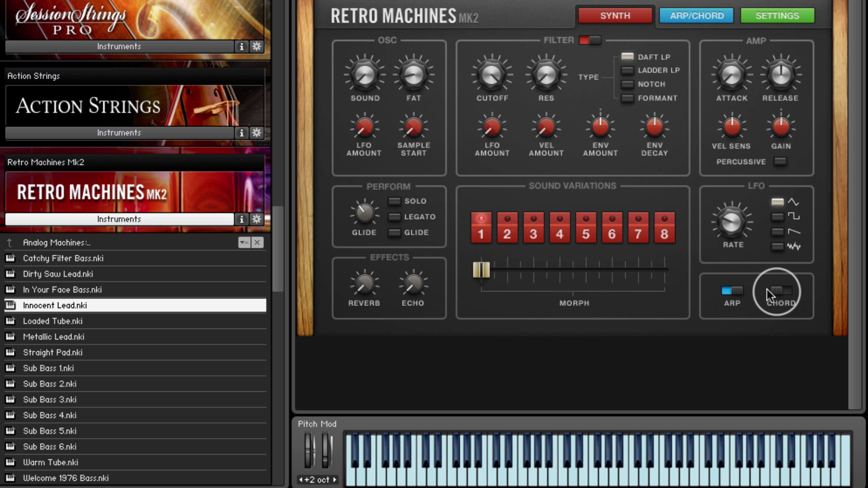Select sound variation 3
Viewport: 868px width, 488px height.
click(533, 228)
